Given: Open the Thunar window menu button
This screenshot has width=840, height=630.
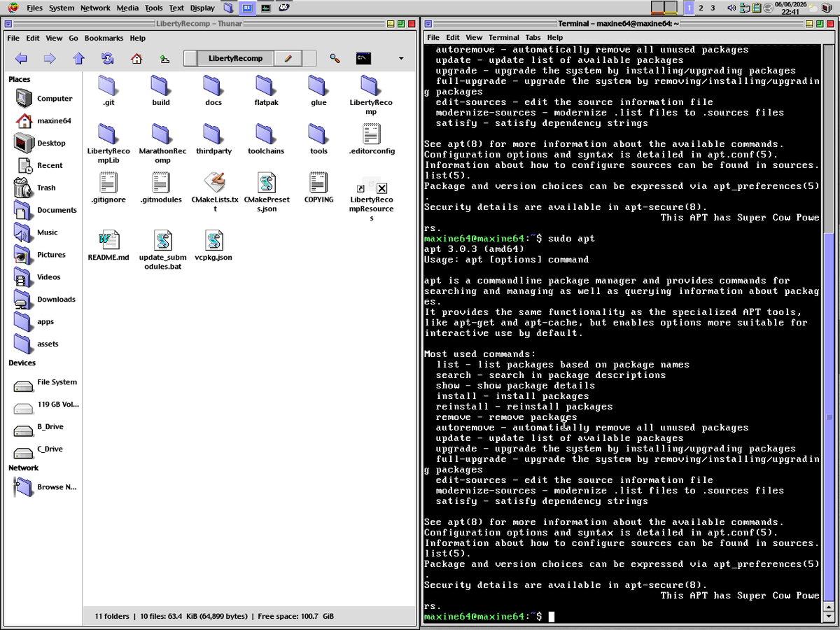Looking at the screenshot, I should [x=7, y=23].
